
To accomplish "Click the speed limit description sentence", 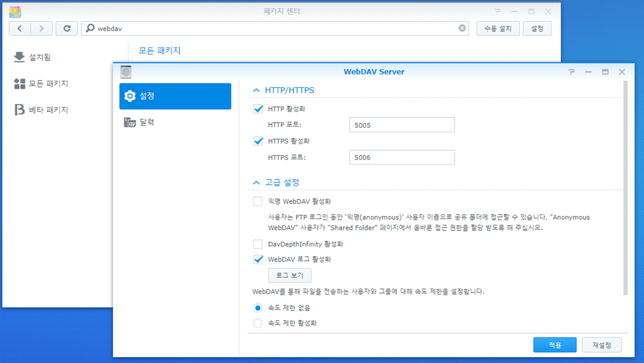I will click(368, 291).
